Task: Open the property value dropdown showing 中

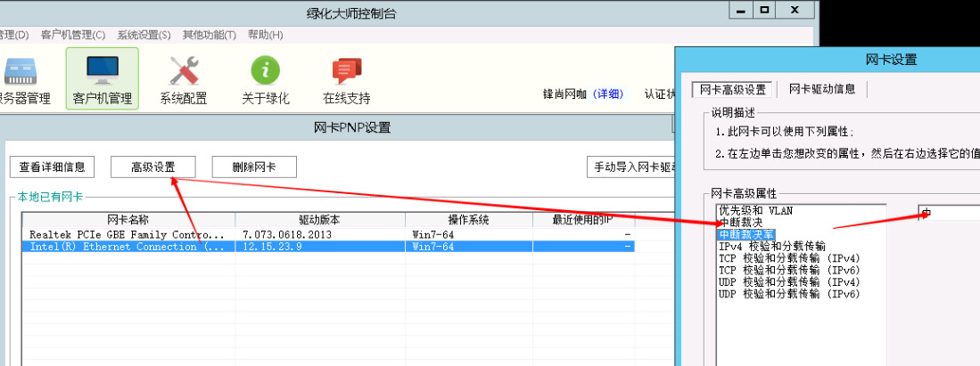Action: tap(949, 213)
